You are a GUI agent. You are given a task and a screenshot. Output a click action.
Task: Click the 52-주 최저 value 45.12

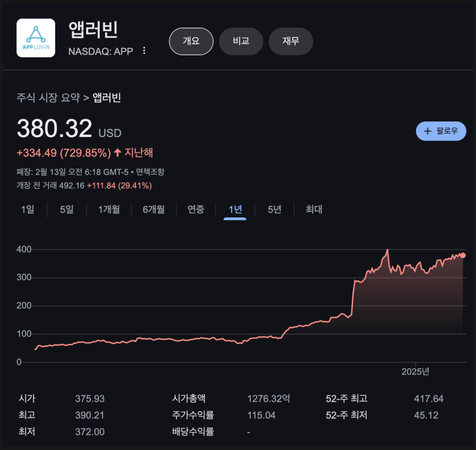coord(426,415)
